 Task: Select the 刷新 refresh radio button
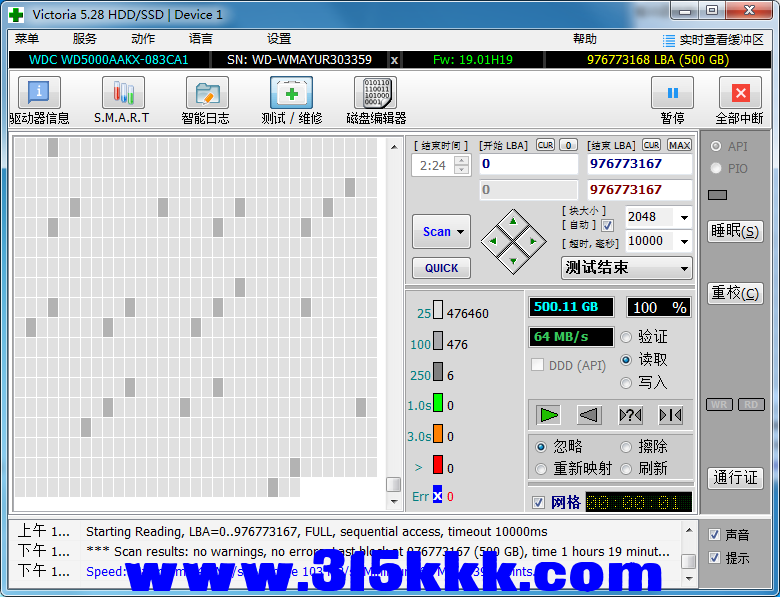626,469
